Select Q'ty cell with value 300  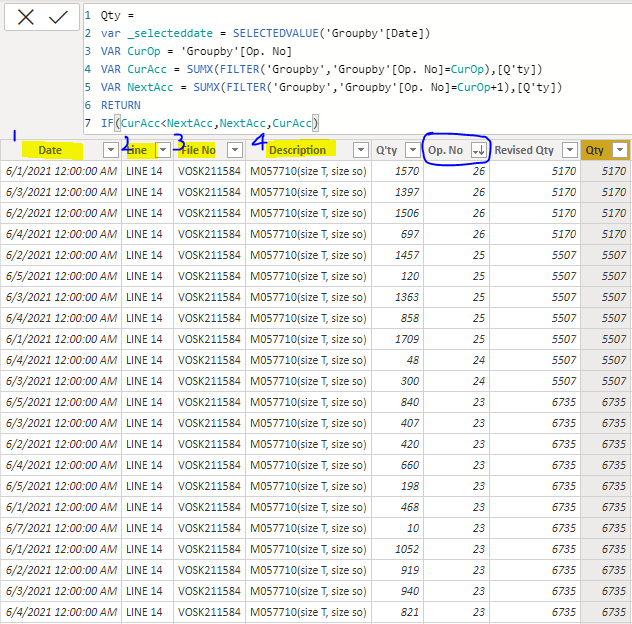tap(397, 381)
